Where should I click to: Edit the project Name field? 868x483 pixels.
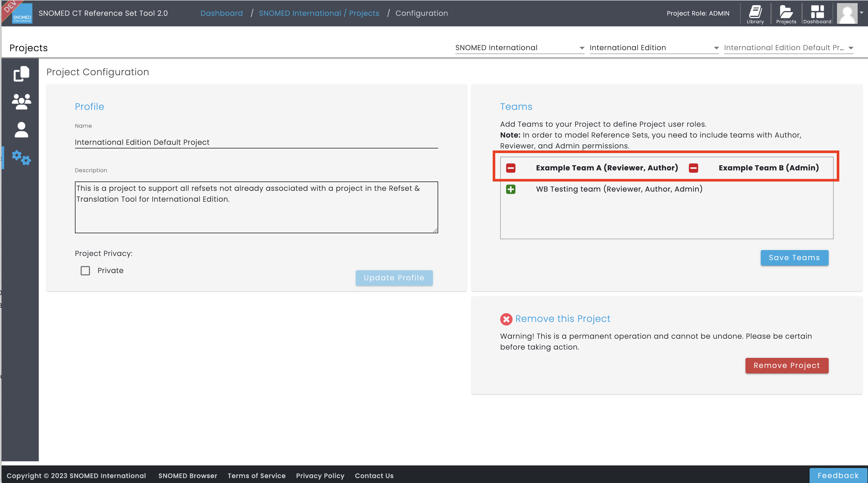point(256,142)
